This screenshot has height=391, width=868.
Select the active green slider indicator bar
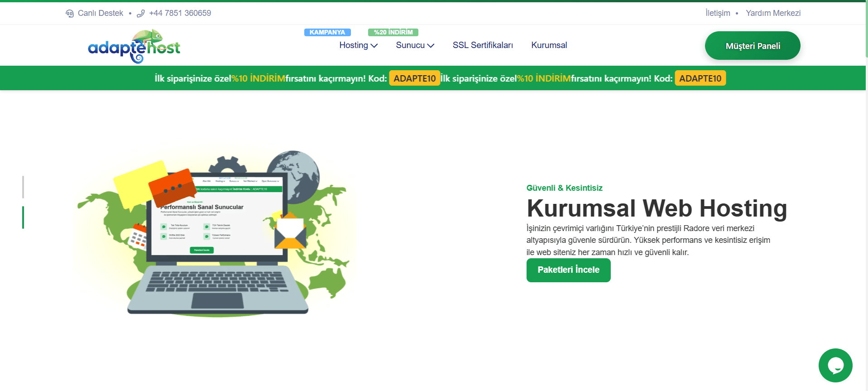(23, 217)
